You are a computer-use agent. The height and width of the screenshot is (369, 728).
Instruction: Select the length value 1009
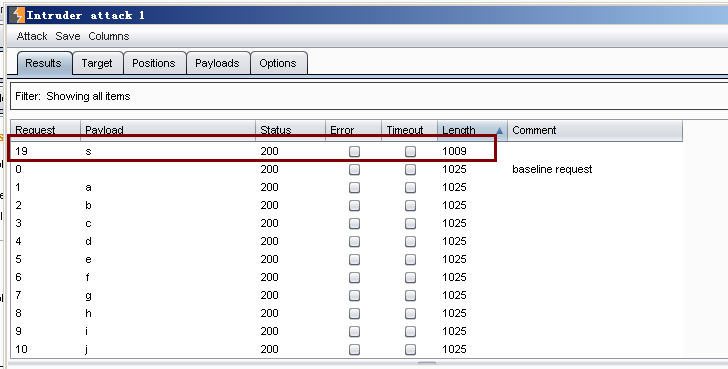454,151
